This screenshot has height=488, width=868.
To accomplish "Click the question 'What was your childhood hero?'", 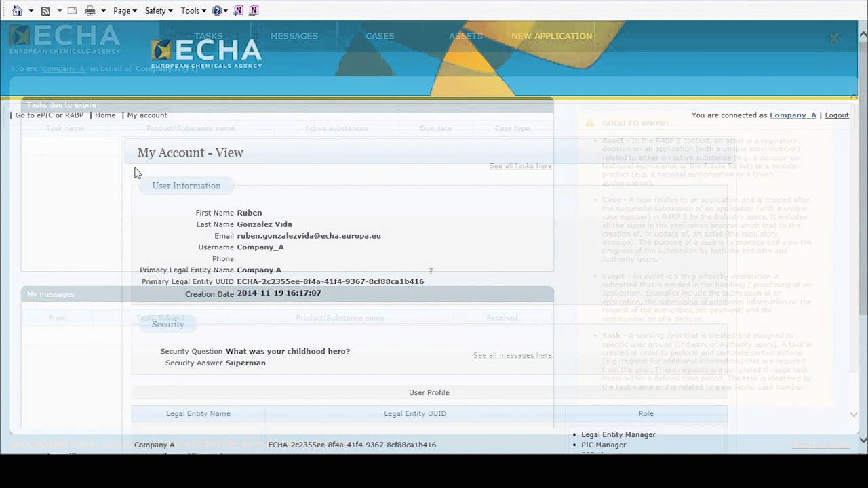I will [x=288, y=351].
